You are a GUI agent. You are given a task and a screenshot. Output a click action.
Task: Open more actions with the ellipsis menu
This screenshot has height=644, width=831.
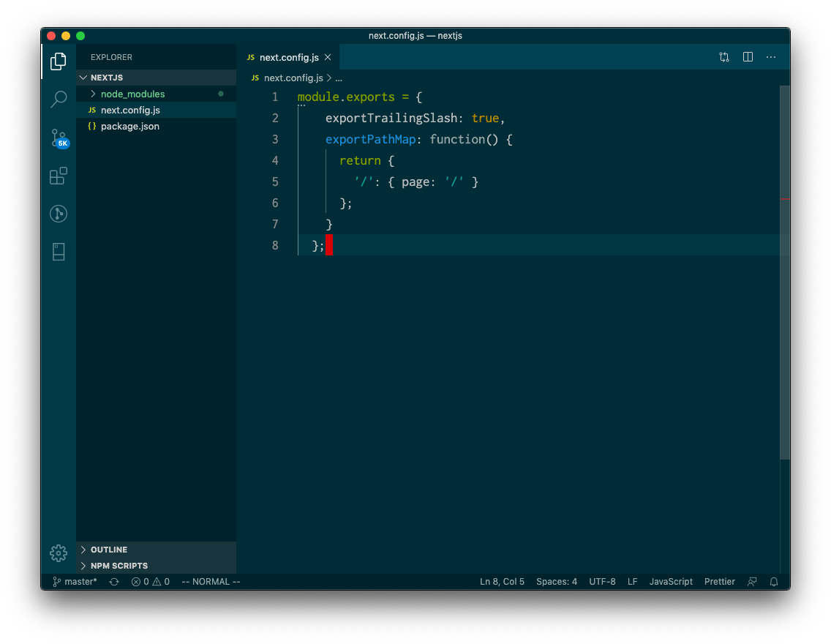click(x=770, y=56)
